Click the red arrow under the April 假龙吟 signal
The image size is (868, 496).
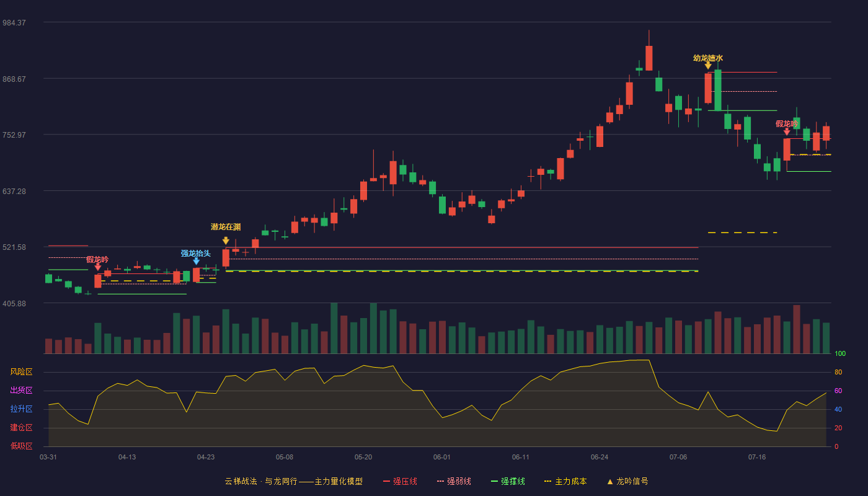click(98, 267)
